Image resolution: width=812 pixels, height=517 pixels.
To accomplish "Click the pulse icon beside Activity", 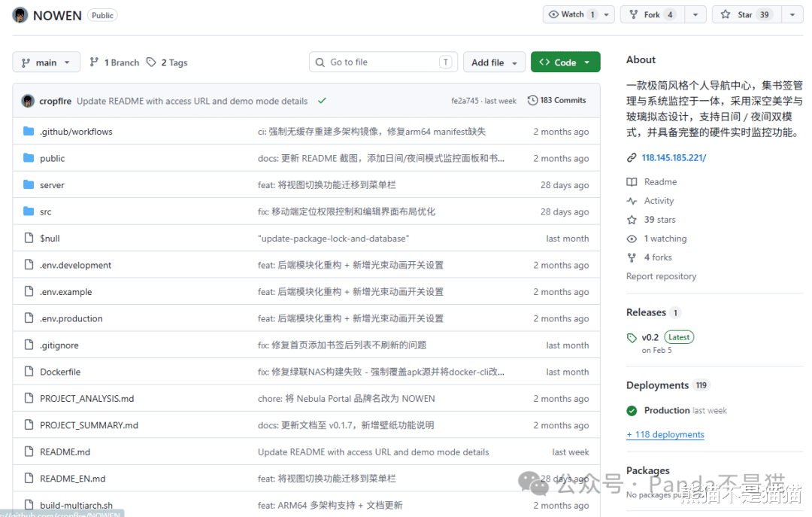I will pyautogui.click(x=632, y=201).
